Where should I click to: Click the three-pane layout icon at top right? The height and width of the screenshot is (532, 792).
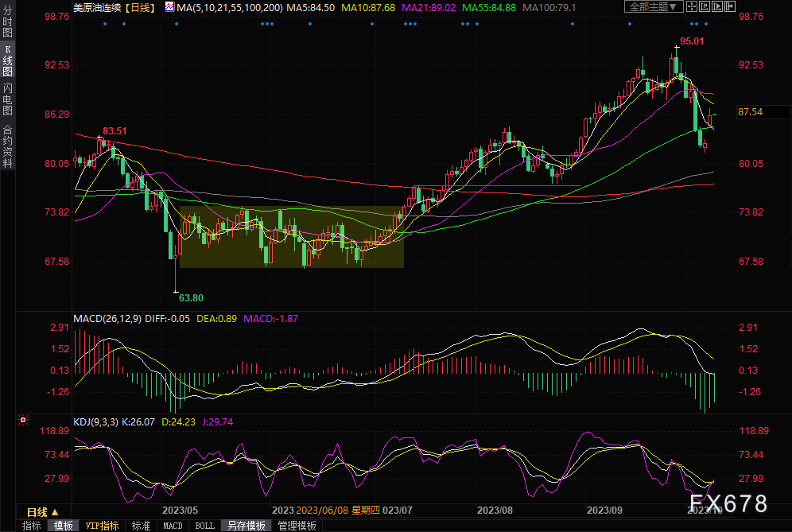click(x=717, y=6)
